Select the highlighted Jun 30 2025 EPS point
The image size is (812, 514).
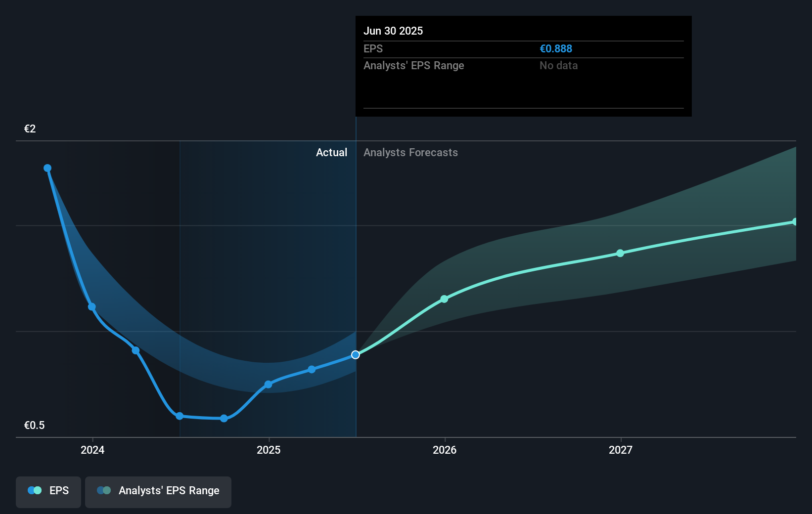(x=356, y=355)
